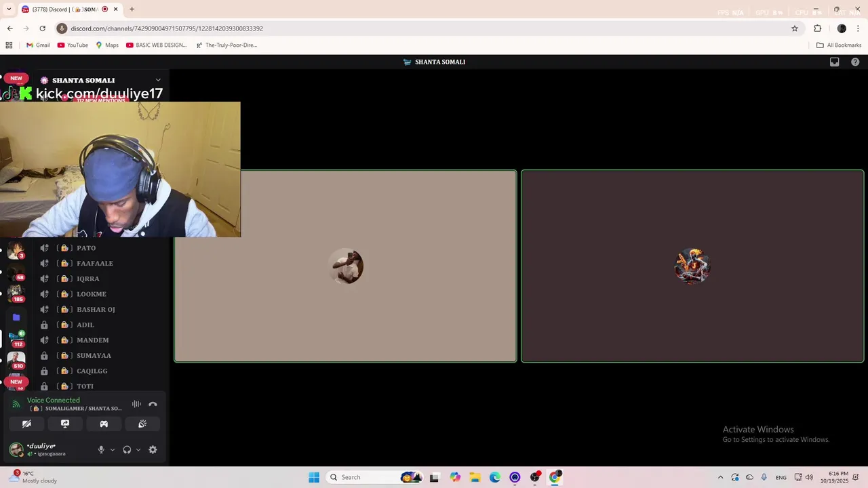Open server with 510 badge

(16, 361)
